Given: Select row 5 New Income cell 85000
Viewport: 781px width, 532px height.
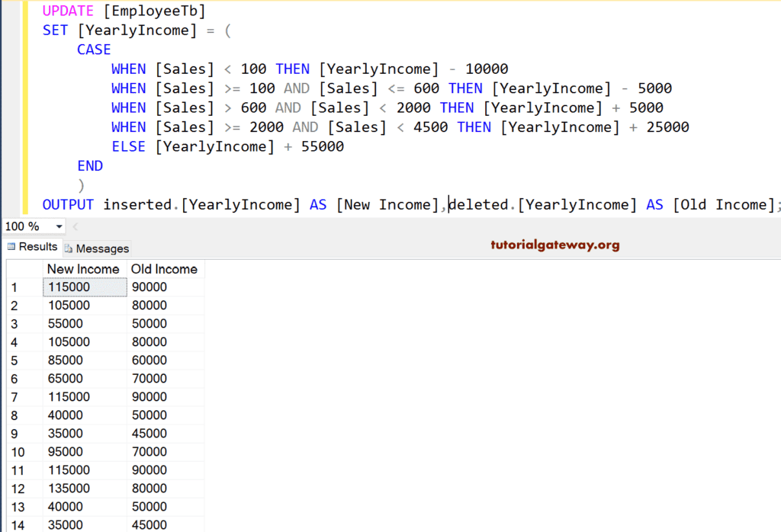Looking at the screenshot, I should click(x=85, y=361).
